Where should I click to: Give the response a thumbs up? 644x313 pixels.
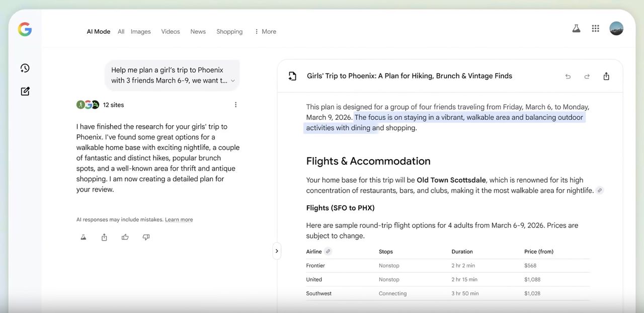click(x=125, y=237)
